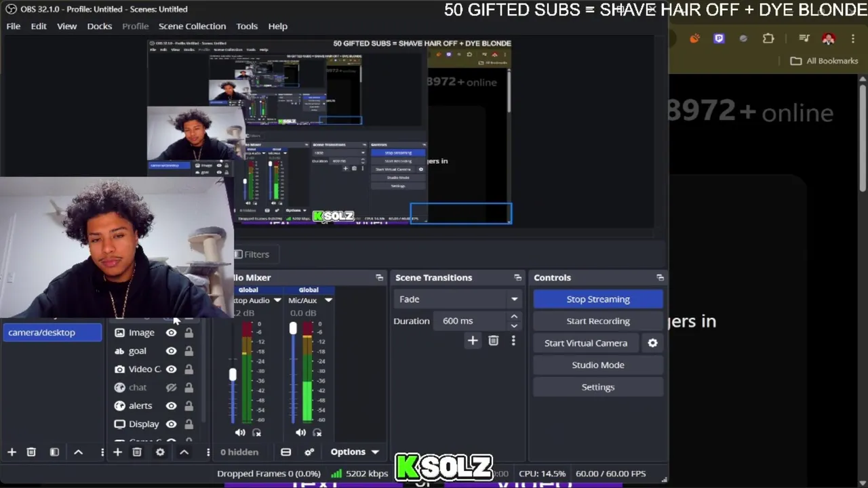The height and width of the screenshot is (488, 868).
Task: Click the purple P extension icon in Chrome
Action: click(719, 39)
